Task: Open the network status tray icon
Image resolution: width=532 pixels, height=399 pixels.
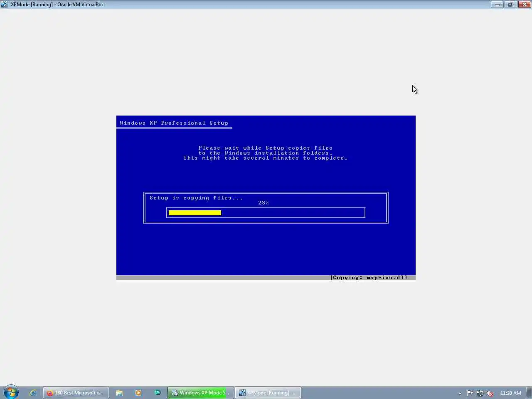Action: [x=480, y=393]
